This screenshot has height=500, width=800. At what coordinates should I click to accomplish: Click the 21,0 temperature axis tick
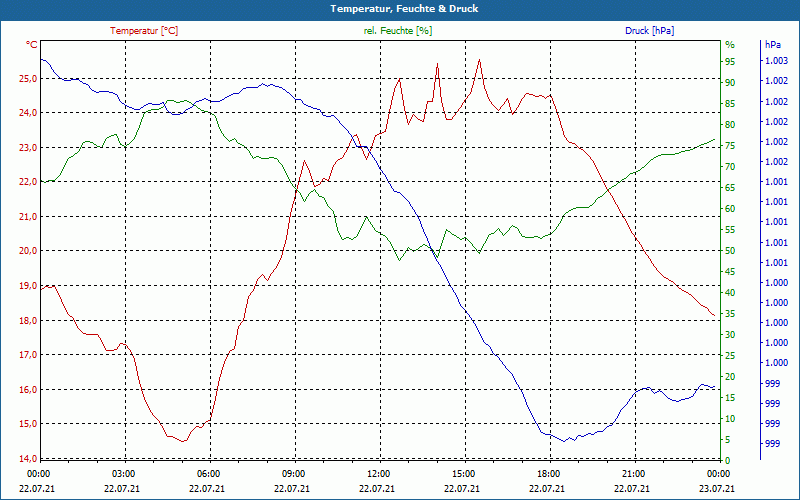coord(28,217)
